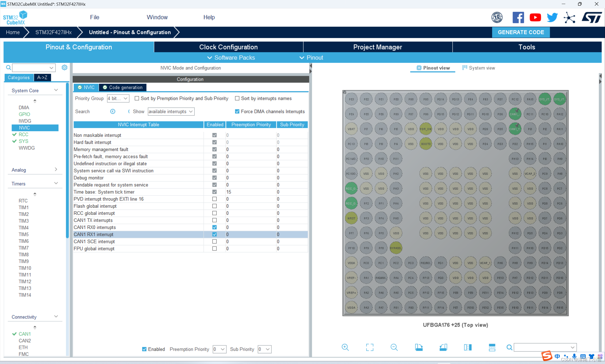This screenshot has height=364, width=605.
Task: Uncheck Force DMA channels Interrupts
Action: pos(237,111)
